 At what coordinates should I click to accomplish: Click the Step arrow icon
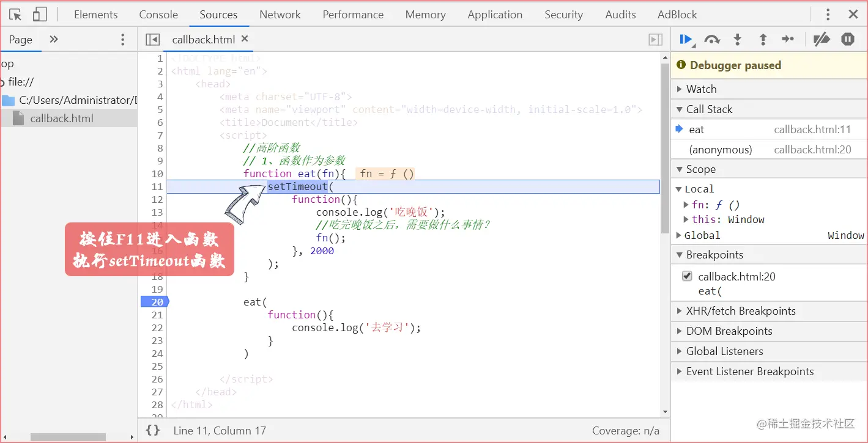tap(788, 40)
